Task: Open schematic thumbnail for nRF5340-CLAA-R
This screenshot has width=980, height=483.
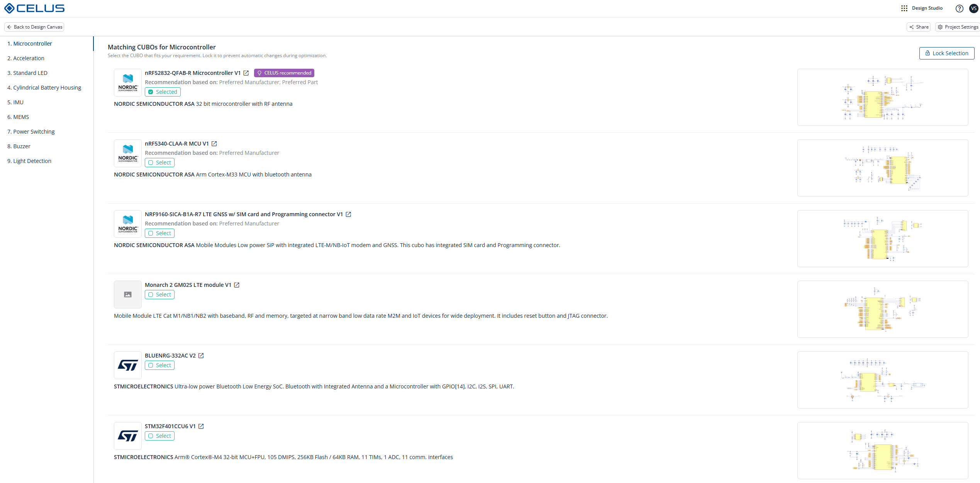Action: [x=882, y=168]
